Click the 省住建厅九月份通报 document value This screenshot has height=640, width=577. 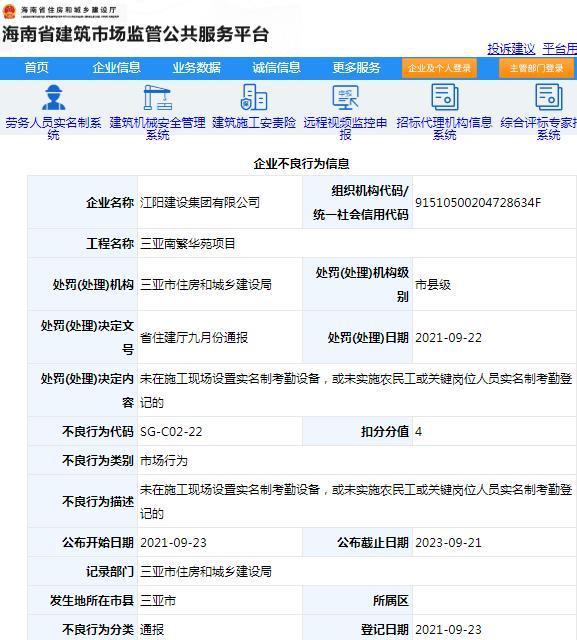click(x=194, y=338)
